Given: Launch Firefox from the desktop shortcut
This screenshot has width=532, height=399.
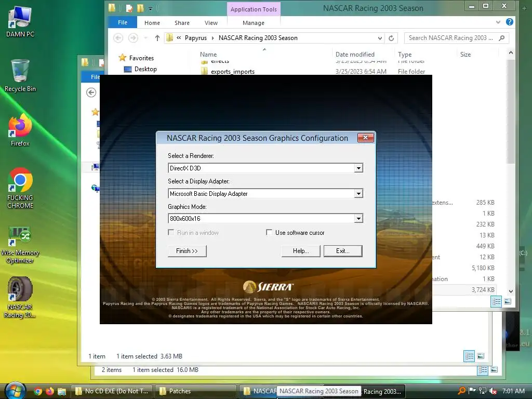Looking at the screenshot, I should [x=20, y=130].
